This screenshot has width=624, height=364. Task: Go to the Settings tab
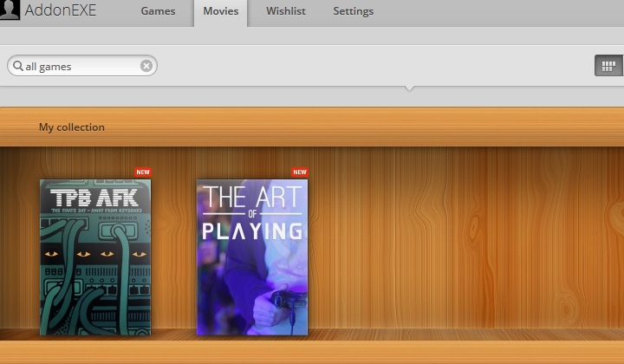point(353,12)
